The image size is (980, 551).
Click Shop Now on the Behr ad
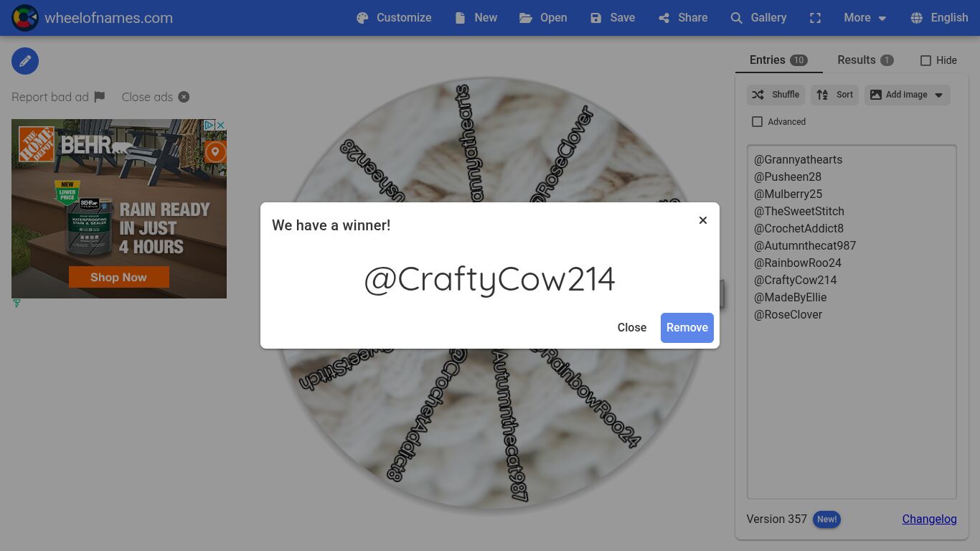click(x=119, y=277)
